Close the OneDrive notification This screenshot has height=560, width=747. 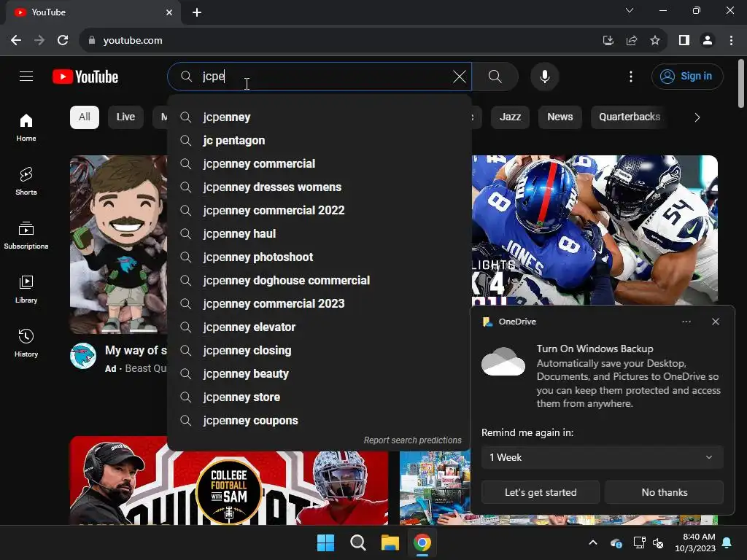point(715,322)
